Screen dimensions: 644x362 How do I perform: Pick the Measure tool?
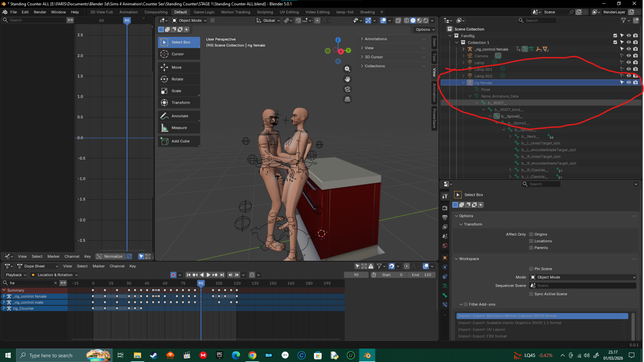pos(179,128)
